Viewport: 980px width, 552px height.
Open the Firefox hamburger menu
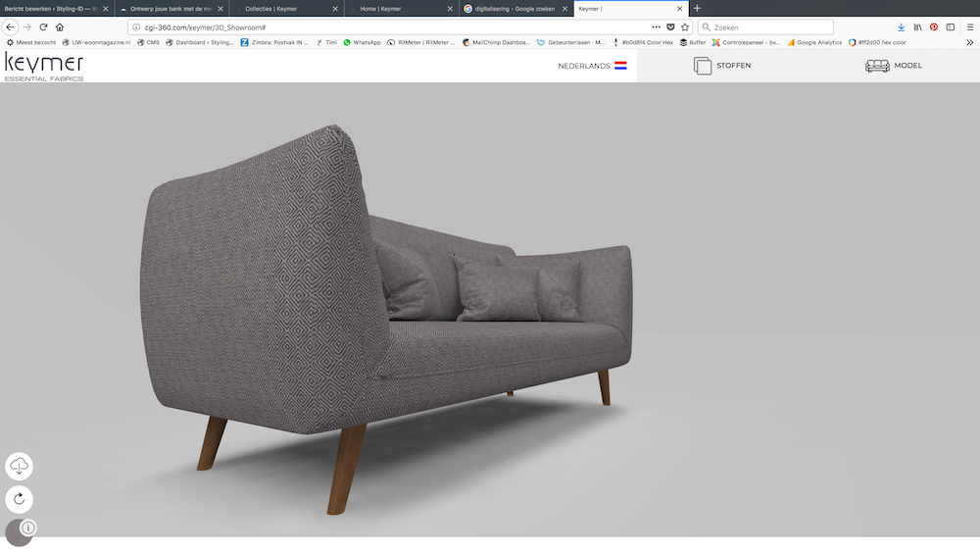coord(970,26)
